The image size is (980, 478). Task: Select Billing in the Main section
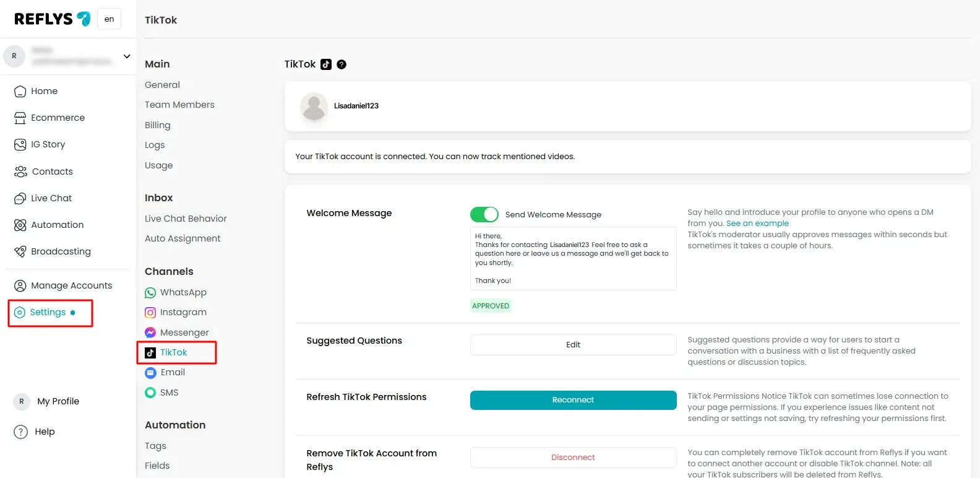tap(157, 125)
